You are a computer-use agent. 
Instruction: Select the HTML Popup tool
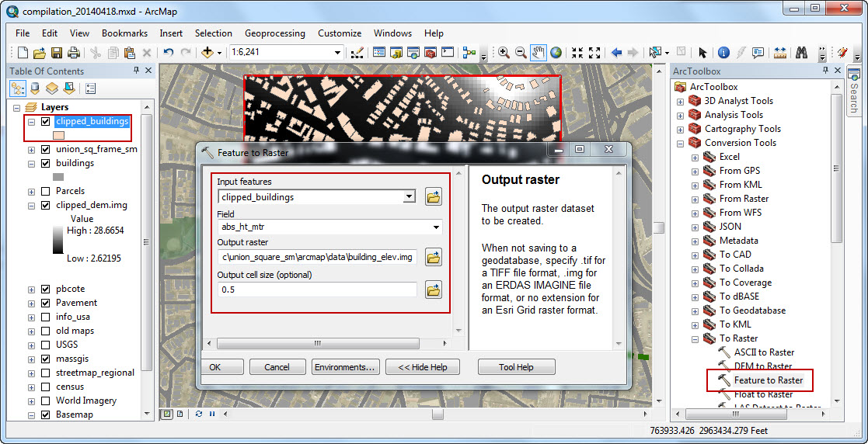click(758, 53)
